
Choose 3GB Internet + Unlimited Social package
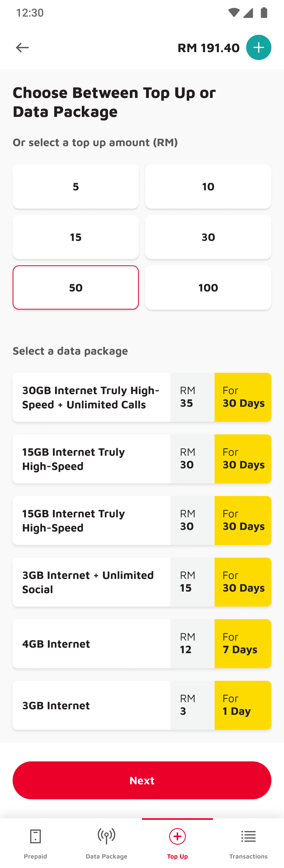coord(142,582)
